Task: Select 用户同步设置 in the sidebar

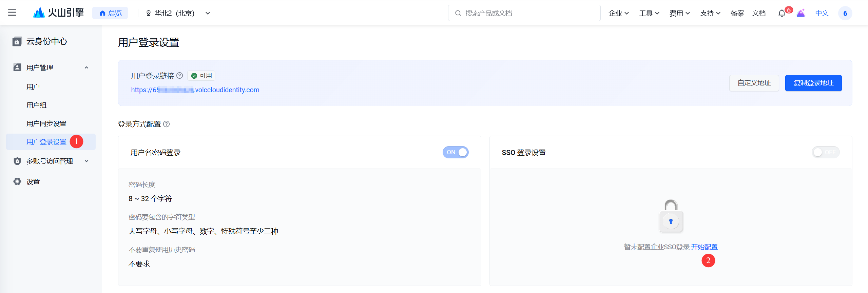Action: pyautogui.click(x=46, y=123)
